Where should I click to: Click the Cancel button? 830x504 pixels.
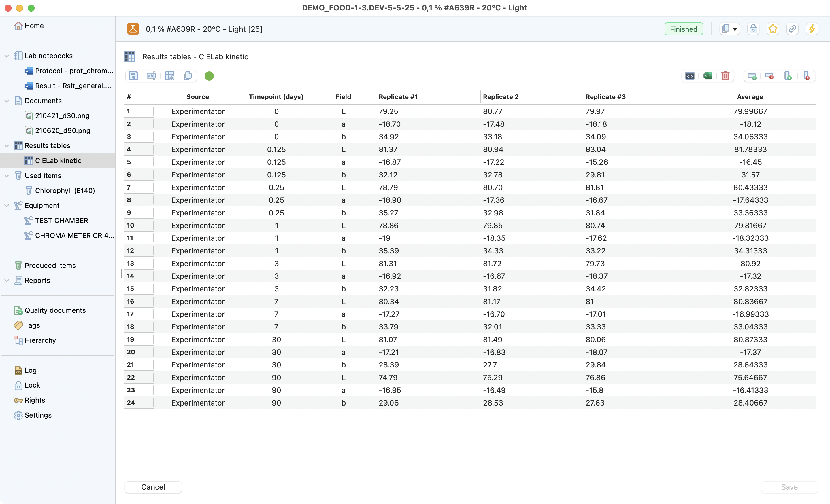tap(153, 487)
